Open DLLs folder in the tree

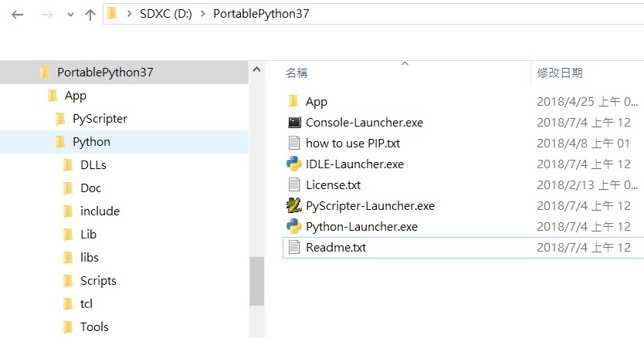coord(93,165)
